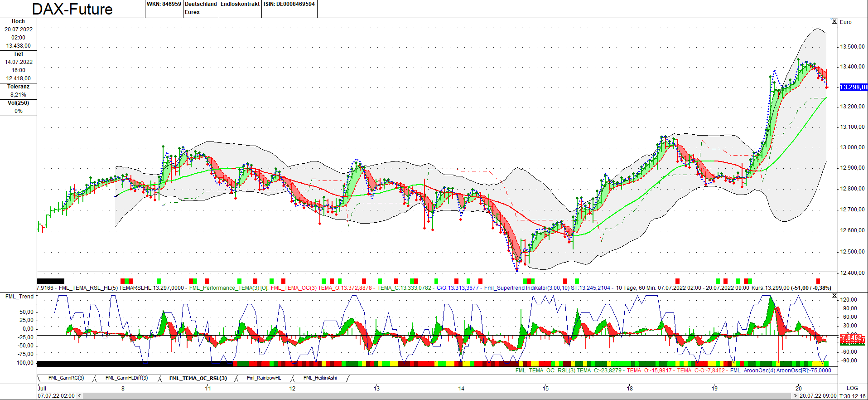The width and height of the screenshot is (868, 400).
Task: Open the Fml_RainbowHL tab
Action: 264,378
